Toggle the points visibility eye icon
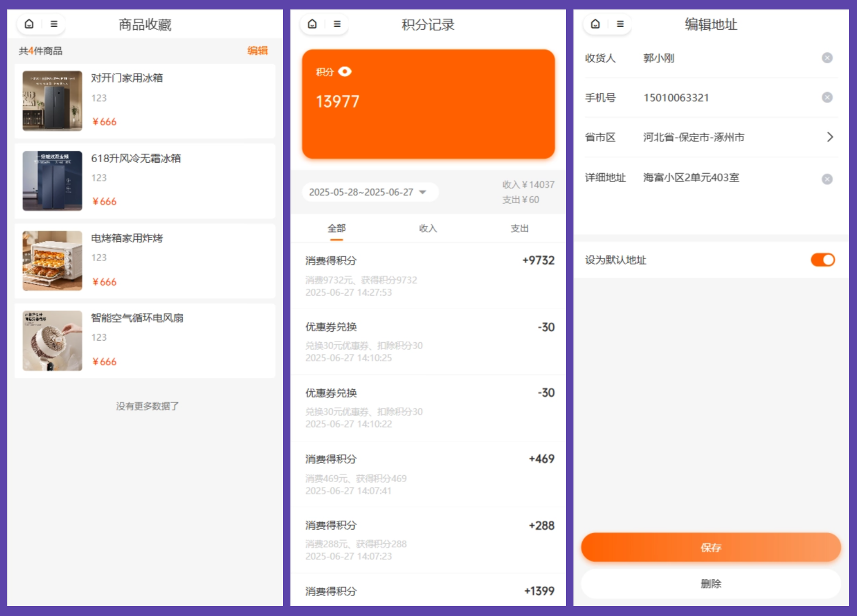The image size is (857, 616). (345, 72)
